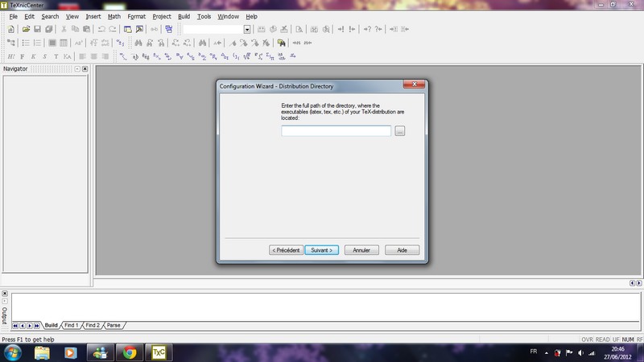Image resolution: width=644 pixels, height=362 pixels.
Task: Open the Build menu
Action: (184, 16)
